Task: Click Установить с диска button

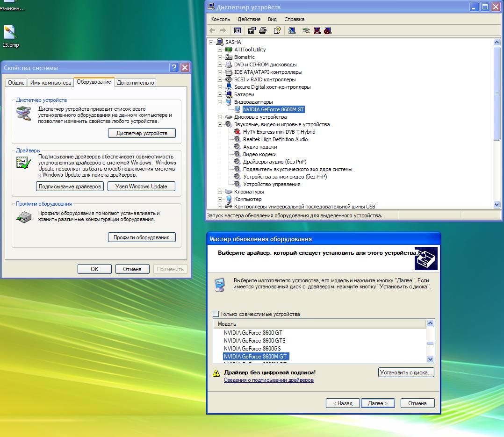Action: tap(406, 373)
